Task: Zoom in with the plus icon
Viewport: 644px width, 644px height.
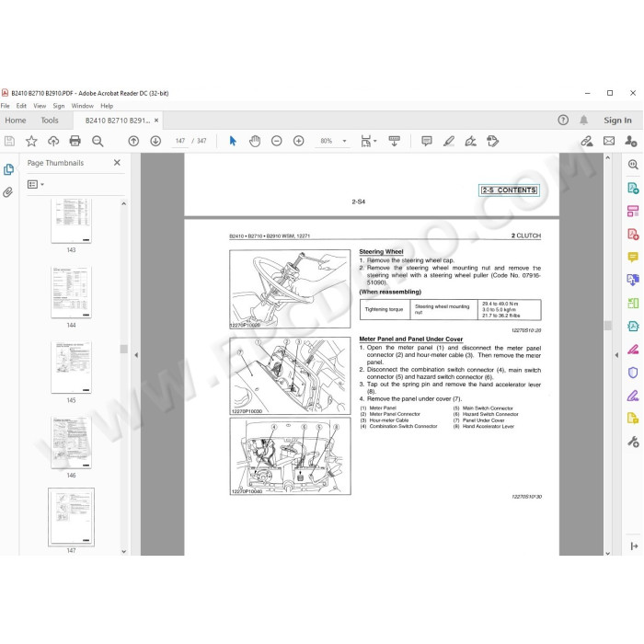Action: point(299,142)
